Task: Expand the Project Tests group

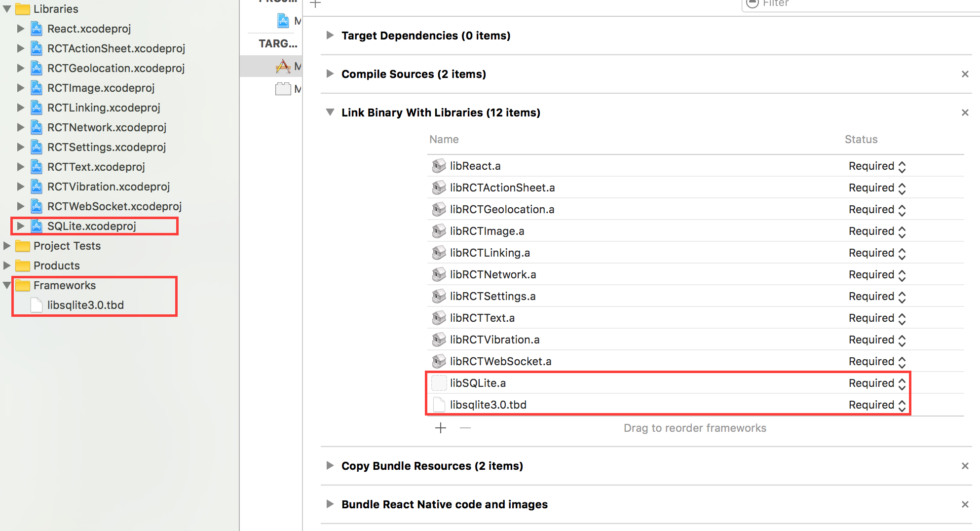Action: click(7, 246)
